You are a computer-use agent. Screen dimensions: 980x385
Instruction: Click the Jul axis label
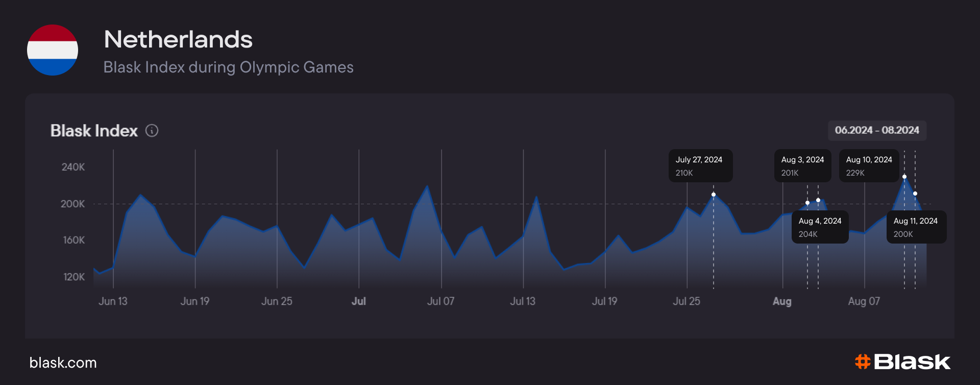pyautogui.click(x=358, y=301)
